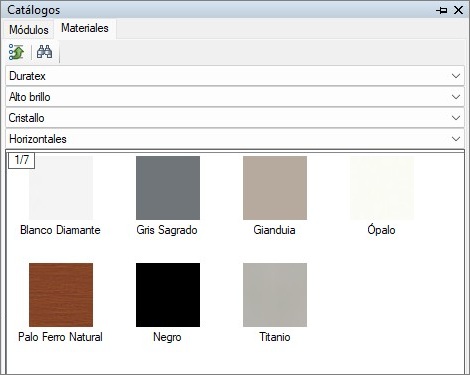This screenshot has width=470, height=375.
Task: Open search with the binoculars icon
Action: (44, 52)
